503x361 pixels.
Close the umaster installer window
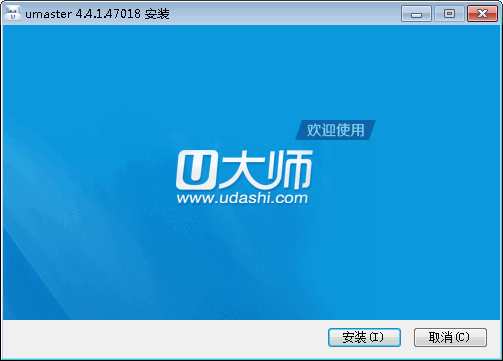[x=482, y=14]
